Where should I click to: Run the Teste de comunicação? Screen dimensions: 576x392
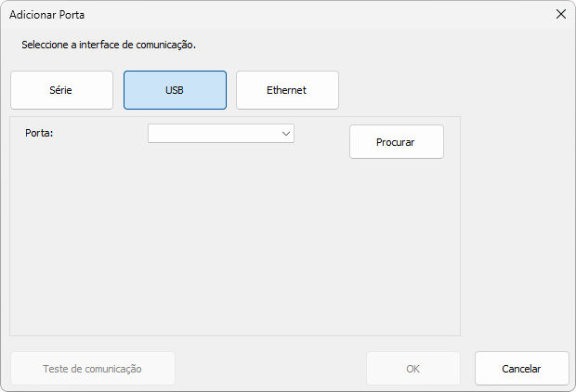(x=93, y=369)
